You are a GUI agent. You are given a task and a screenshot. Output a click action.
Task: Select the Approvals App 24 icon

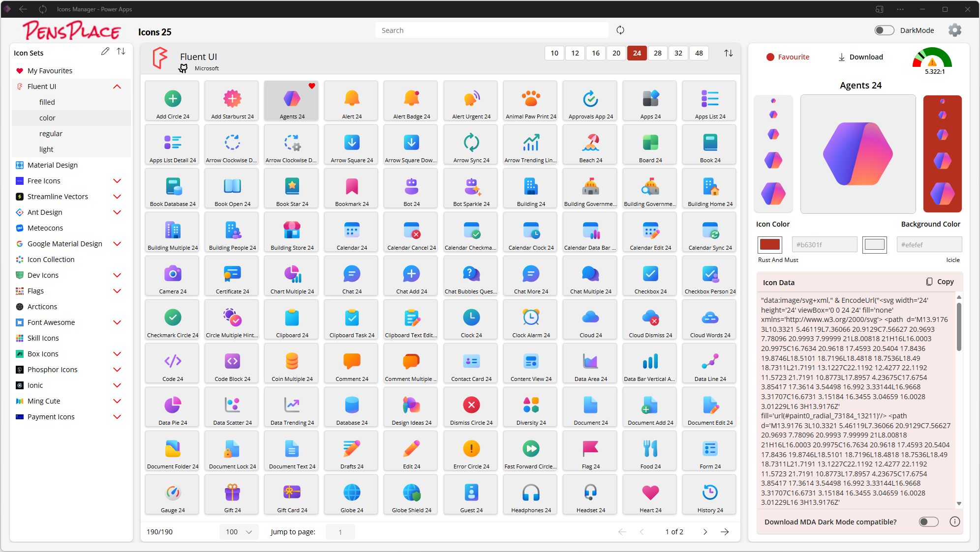(x=591, y=101)
